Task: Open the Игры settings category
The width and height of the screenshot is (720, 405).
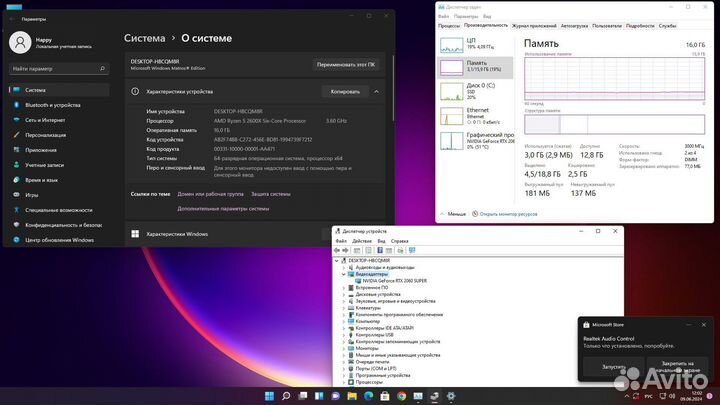Action: [32, 195]
